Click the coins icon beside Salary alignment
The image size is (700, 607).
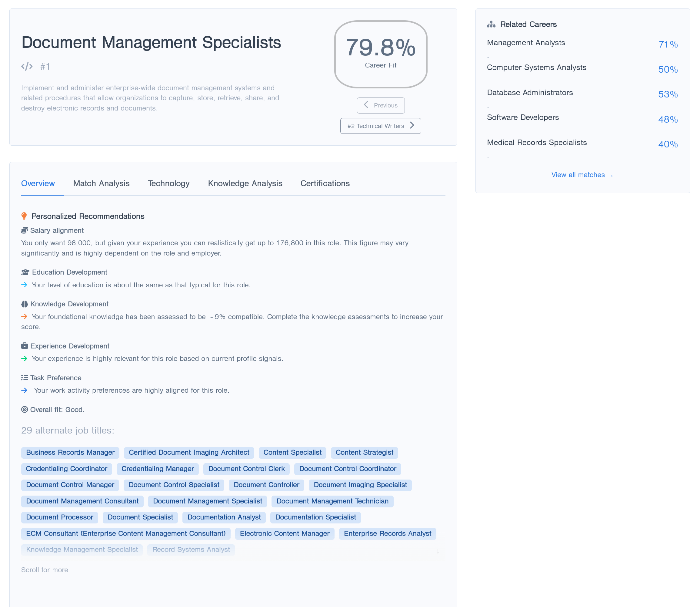(x=25, y=231)
